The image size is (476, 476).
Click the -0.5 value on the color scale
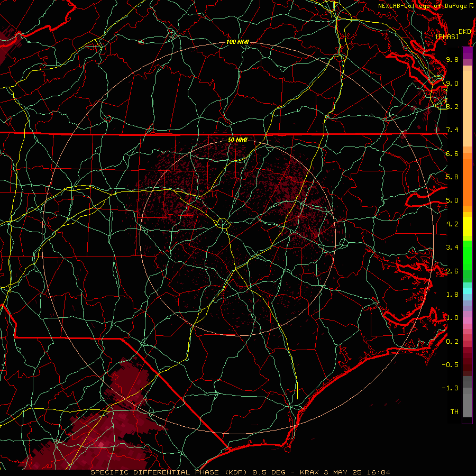click(450, 365)
